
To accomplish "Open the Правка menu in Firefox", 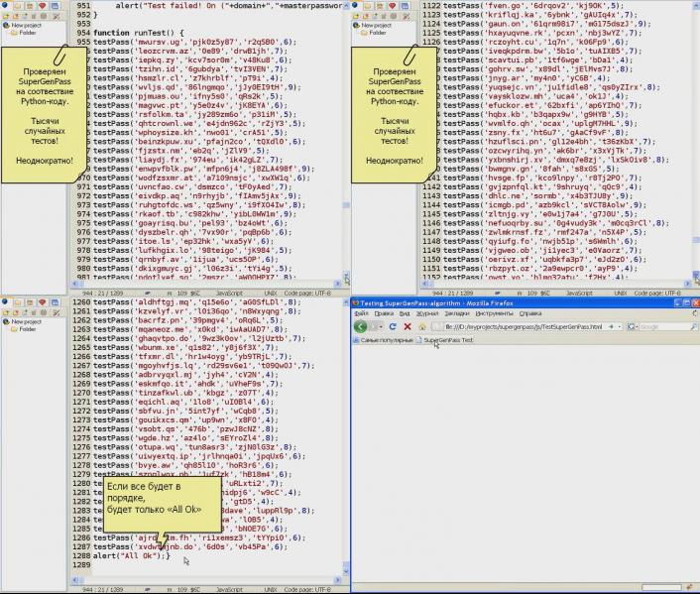I will coord(384,313).
